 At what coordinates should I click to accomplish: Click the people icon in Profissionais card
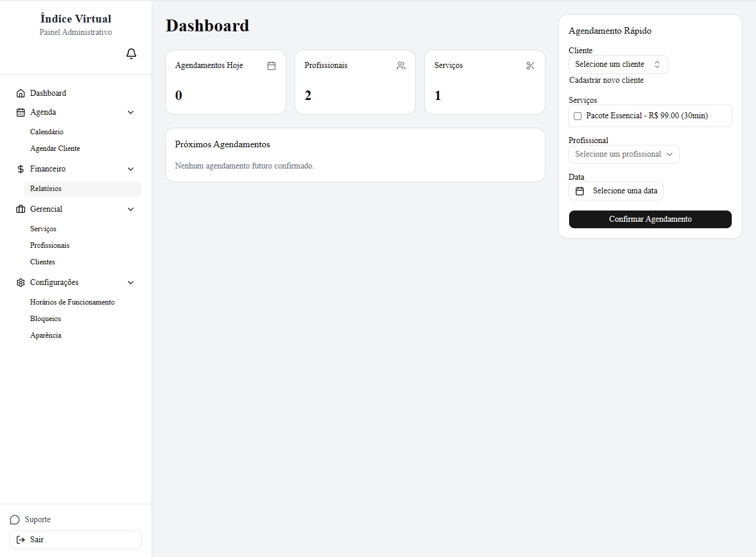point(401,66)
